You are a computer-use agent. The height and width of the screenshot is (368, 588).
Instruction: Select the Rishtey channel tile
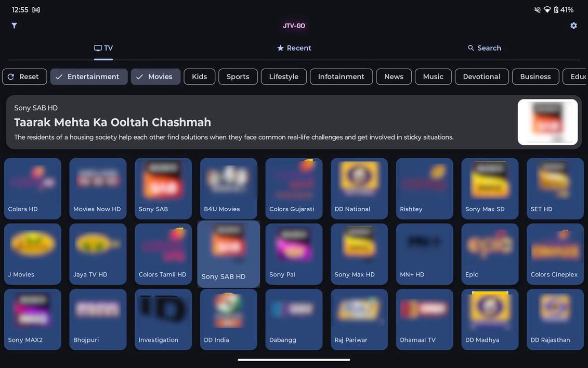[425, 188]
